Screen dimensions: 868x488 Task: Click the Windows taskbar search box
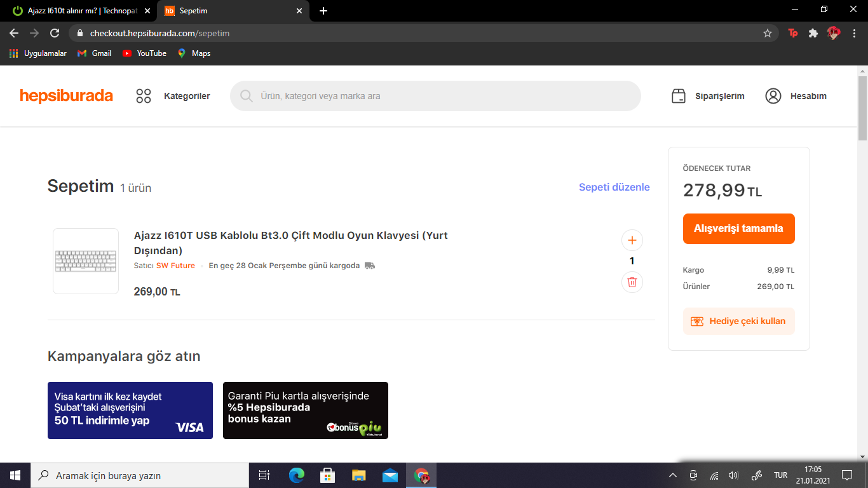point(140,475)
